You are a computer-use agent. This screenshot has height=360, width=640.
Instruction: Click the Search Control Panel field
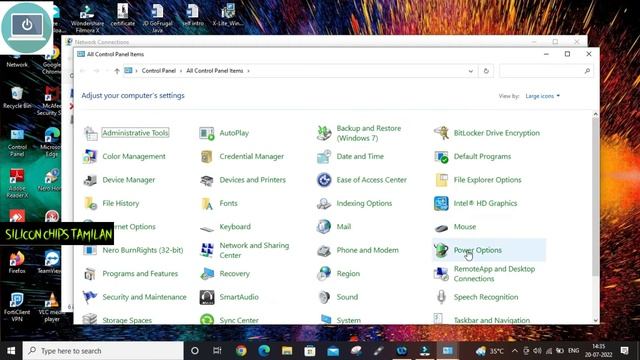pos(546,71)
